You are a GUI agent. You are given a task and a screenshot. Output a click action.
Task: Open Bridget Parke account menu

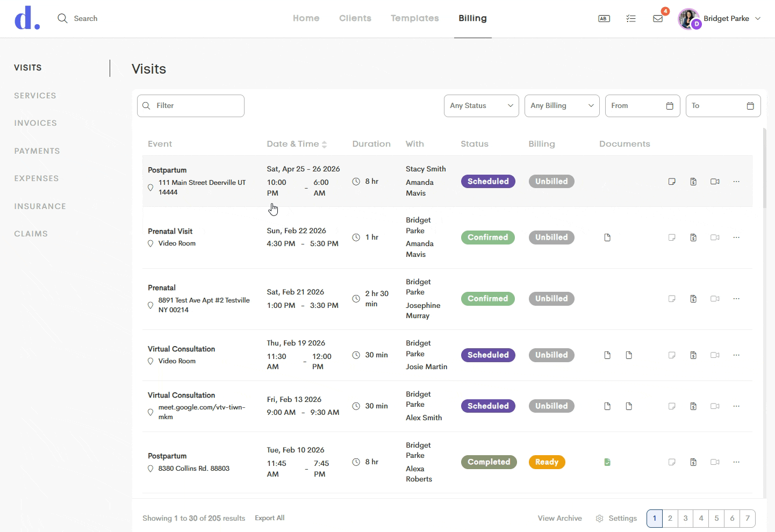[x=720, y=19]
